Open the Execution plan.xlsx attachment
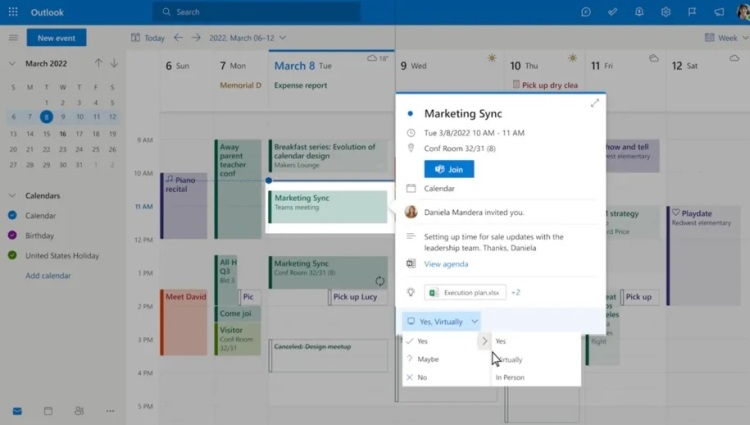Viewport: 750px width, 425px height. tap(459, 293)
